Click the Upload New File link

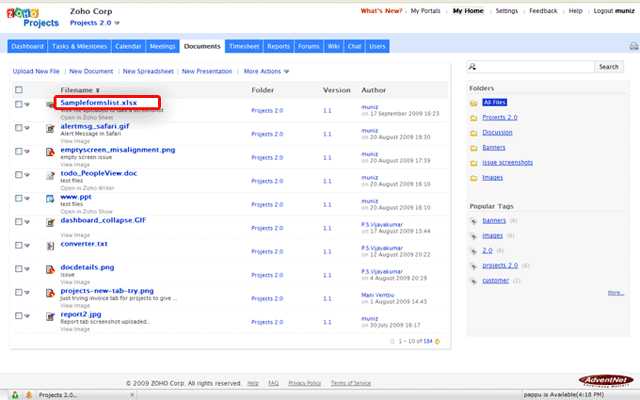pos(36,71)
